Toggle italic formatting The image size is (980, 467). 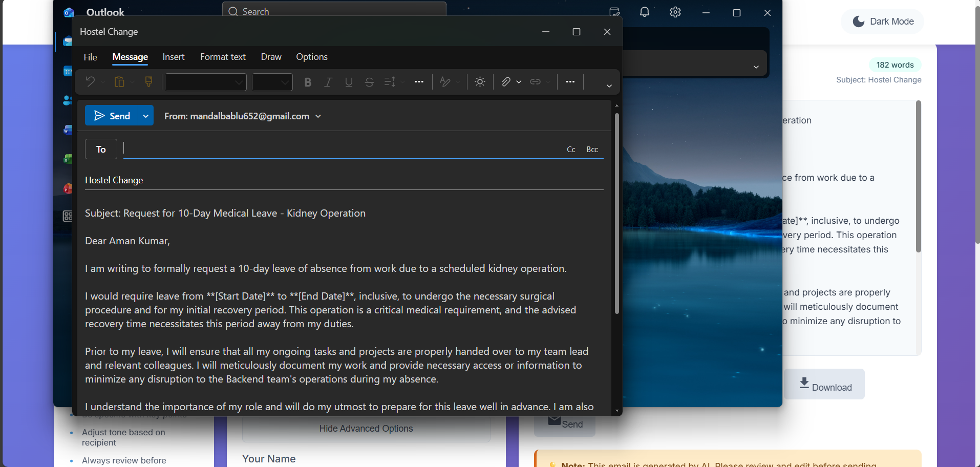tap(328, 82)
